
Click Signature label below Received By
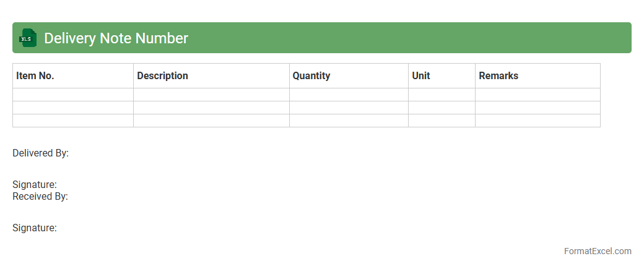pyautogui.click(x=35, y=228)
